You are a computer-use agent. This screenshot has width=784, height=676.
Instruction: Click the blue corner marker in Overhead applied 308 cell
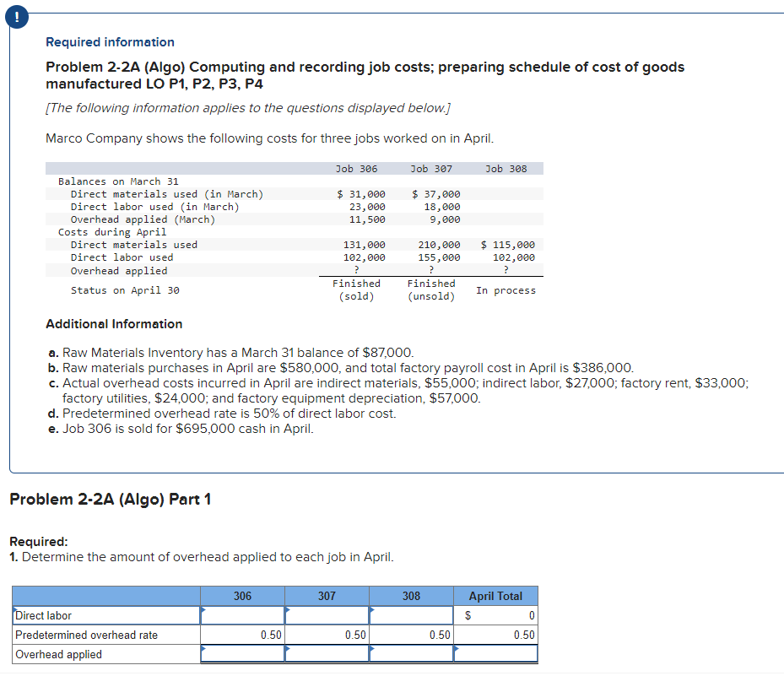(x=371, y=650)
